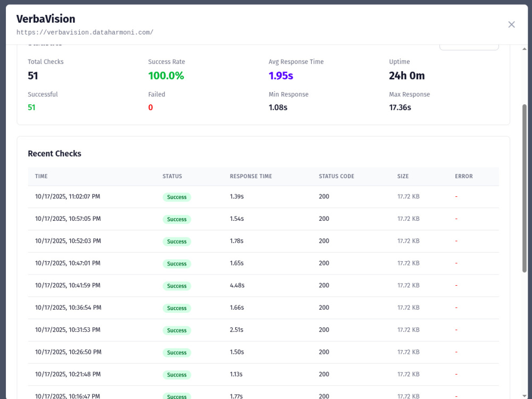Select the 10:57:05 PM check timestamp

click(68, 219)
